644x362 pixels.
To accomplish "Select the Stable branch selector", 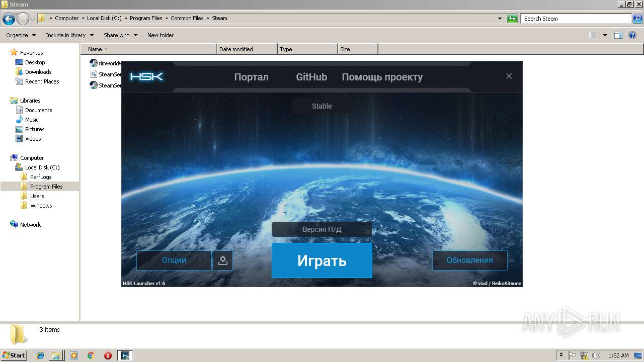I will (322, 106).
